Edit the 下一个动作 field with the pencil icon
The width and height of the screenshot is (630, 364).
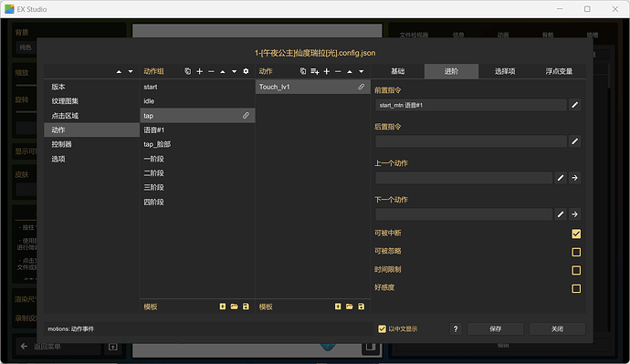(561, 214)
